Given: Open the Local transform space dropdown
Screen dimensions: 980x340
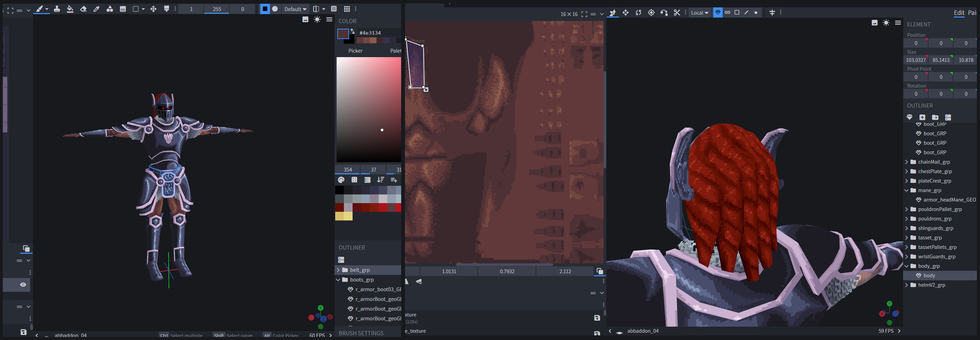Looking at the screenshot, I should coord(700,13).
